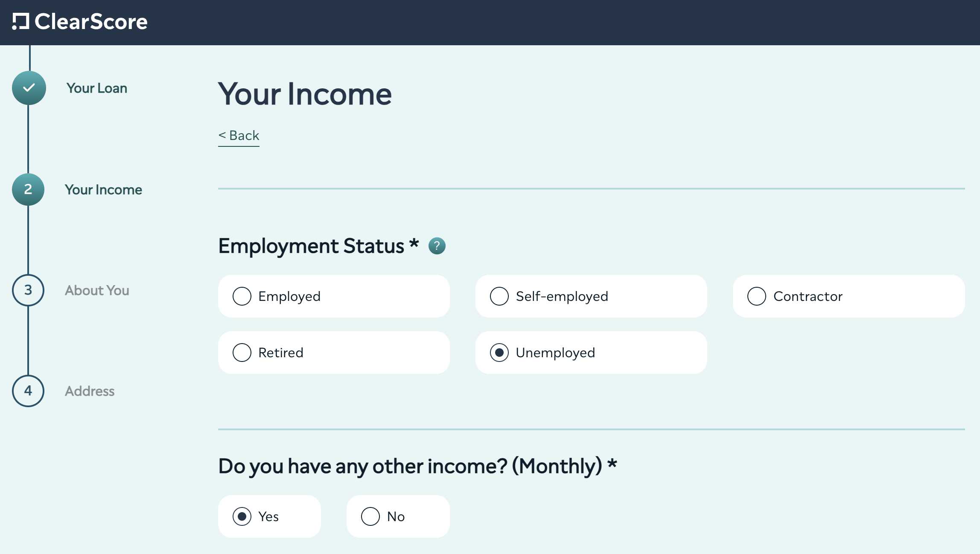Select the Self-employed radio option
Viewport: 980px width, 554px height.
point(591,296)
